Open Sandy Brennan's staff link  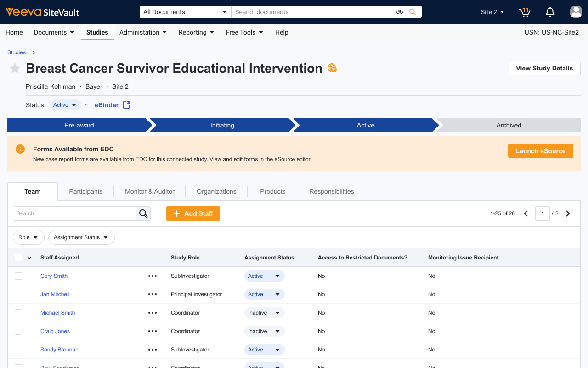(x=59, y=350)
